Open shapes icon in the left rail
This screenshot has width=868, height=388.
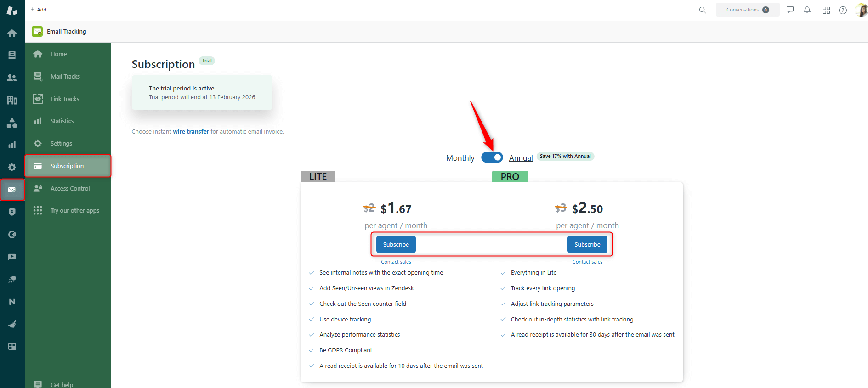[x=12, y=123]
